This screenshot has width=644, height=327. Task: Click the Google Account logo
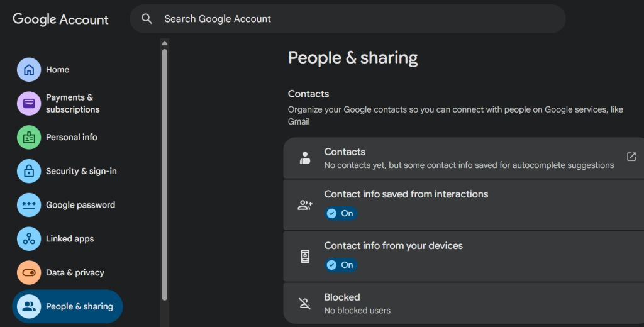coord(61,19)
